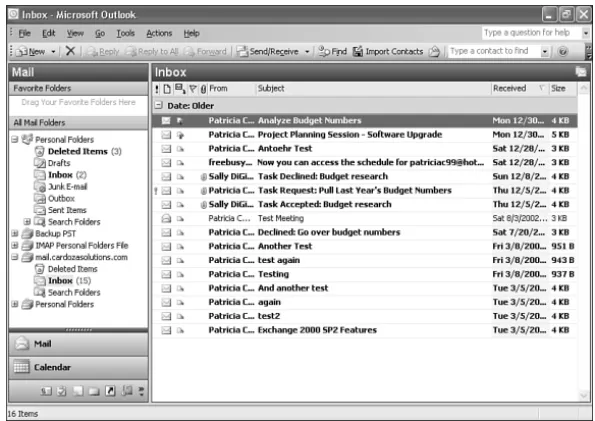Open the Edit menu

coord(49,33)
